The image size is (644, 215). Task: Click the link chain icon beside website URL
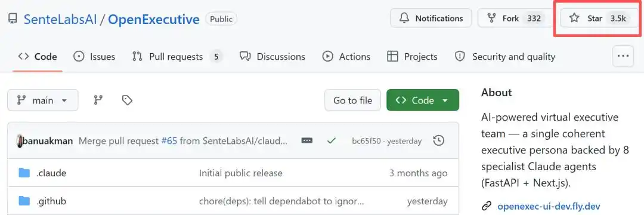click(487, 206)
